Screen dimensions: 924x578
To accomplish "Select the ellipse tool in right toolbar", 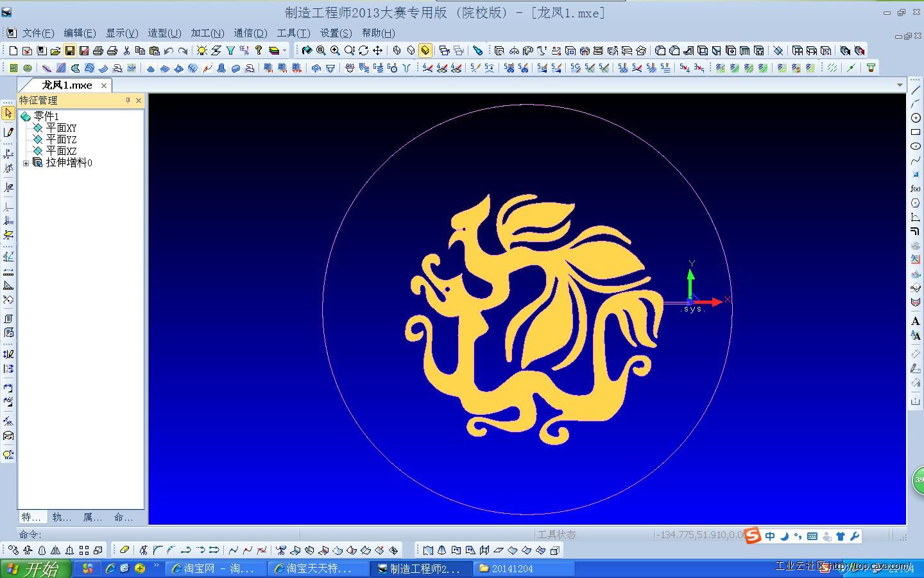I will (x=916, y=146).
